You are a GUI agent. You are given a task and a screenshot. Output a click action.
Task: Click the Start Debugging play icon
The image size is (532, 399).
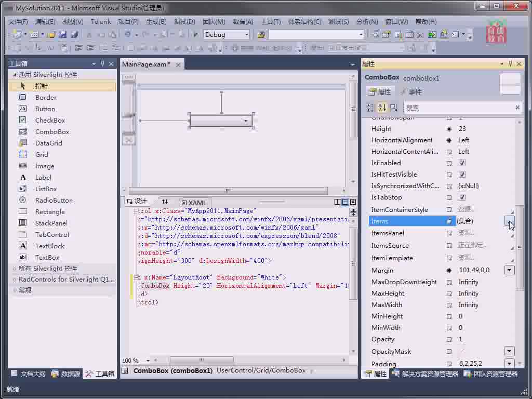(x=195, y=35)
